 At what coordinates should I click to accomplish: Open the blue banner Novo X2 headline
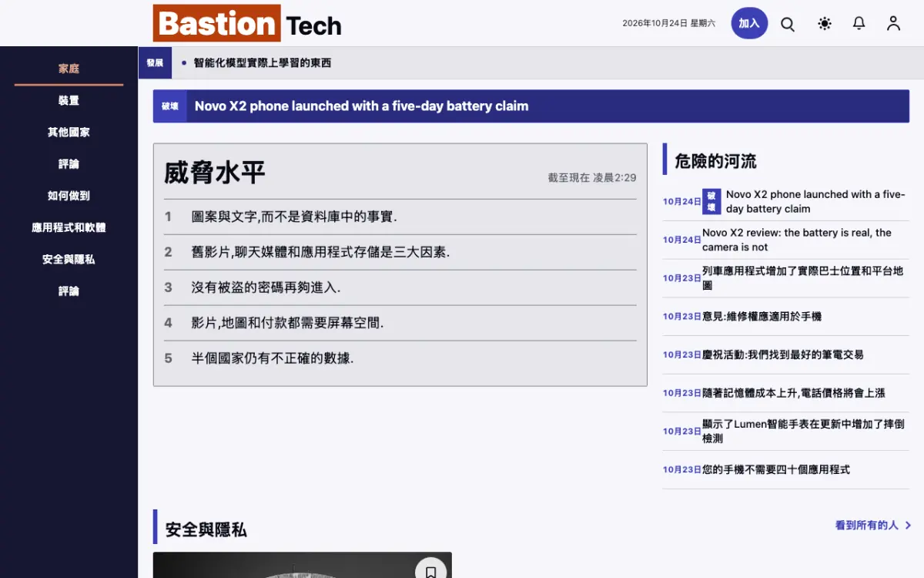[361, 106]
